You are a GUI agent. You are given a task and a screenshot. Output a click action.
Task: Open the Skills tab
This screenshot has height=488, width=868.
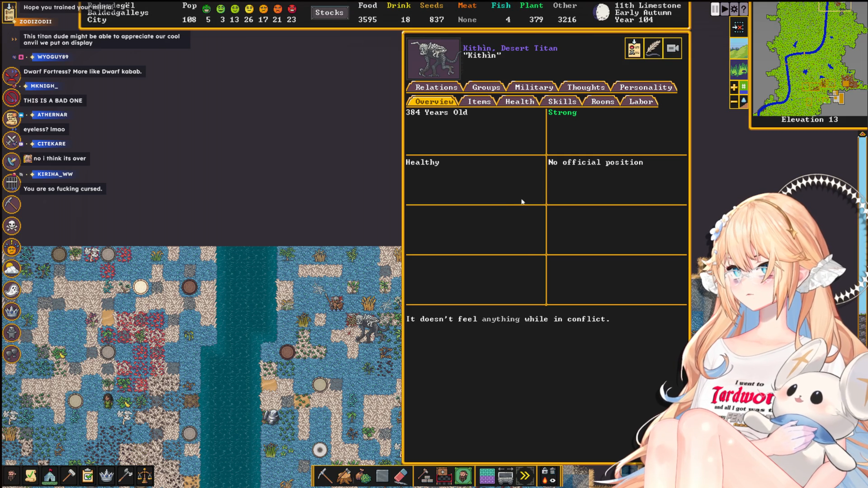[x=562, y=102]
